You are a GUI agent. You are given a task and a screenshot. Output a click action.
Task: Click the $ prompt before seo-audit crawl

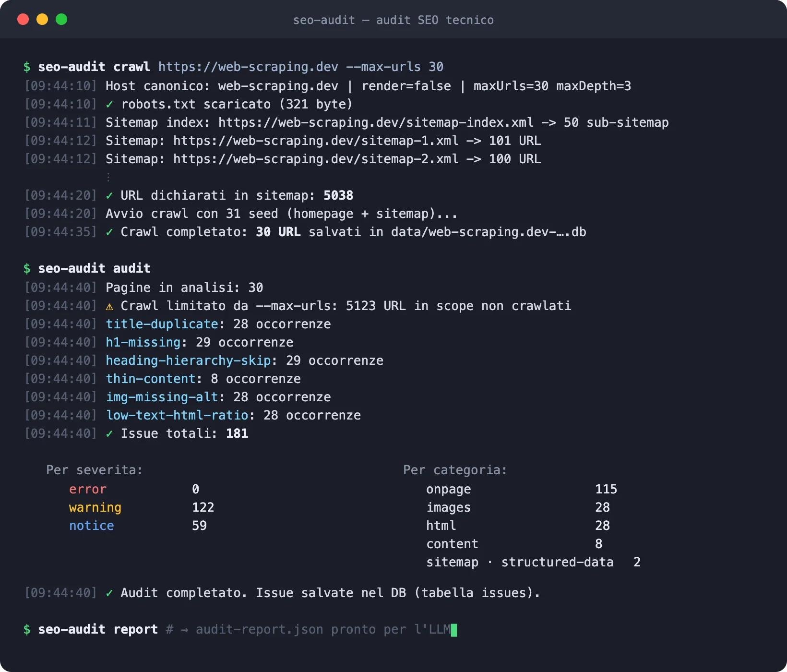tap(27, 67)
